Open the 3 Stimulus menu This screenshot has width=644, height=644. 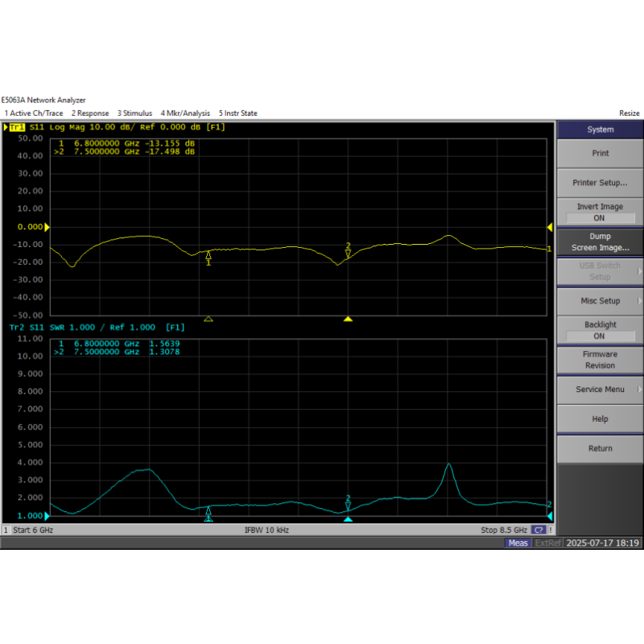coord(134,113)
